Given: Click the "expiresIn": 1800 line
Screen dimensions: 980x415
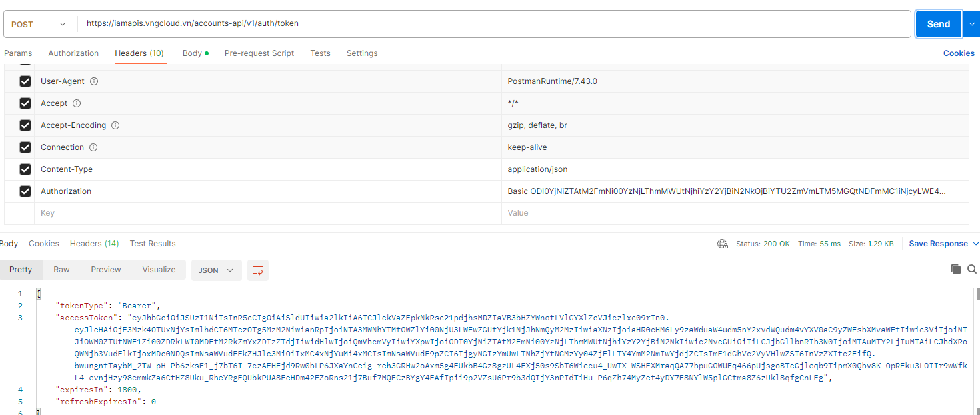Looking at the screenshot, I should pos(99,390).
